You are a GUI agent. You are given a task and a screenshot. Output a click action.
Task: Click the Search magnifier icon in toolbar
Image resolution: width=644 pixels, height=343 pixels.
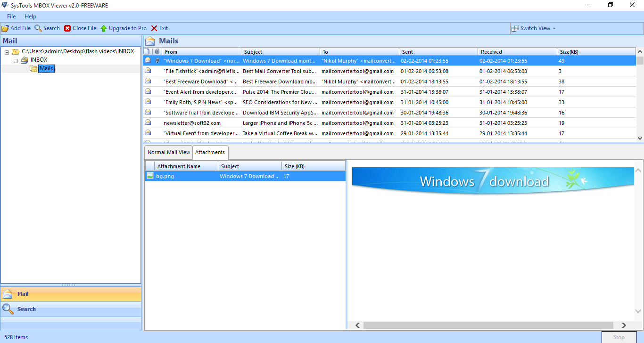38,28
